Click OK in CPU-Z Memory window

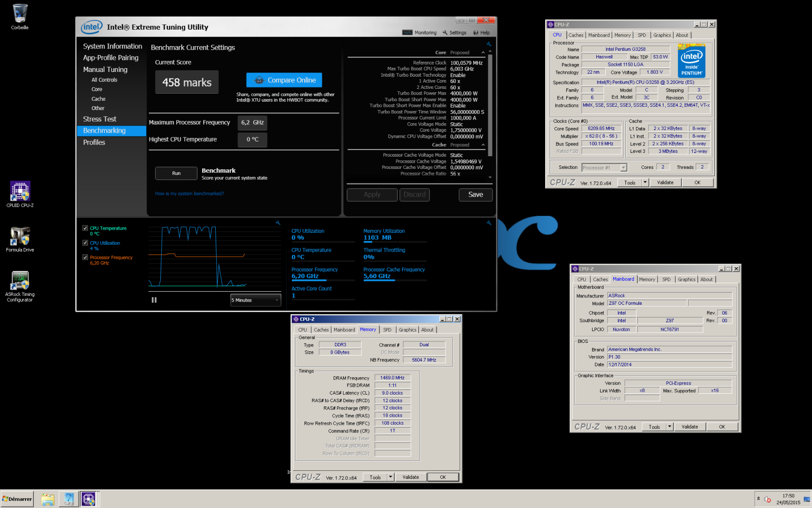443,477
